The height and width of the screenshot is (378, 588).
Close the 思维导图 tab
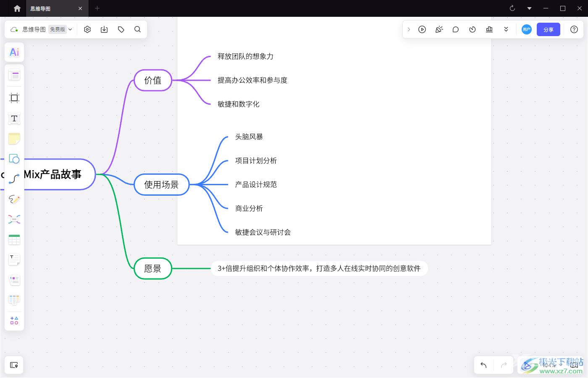click(x=81, y=8)
